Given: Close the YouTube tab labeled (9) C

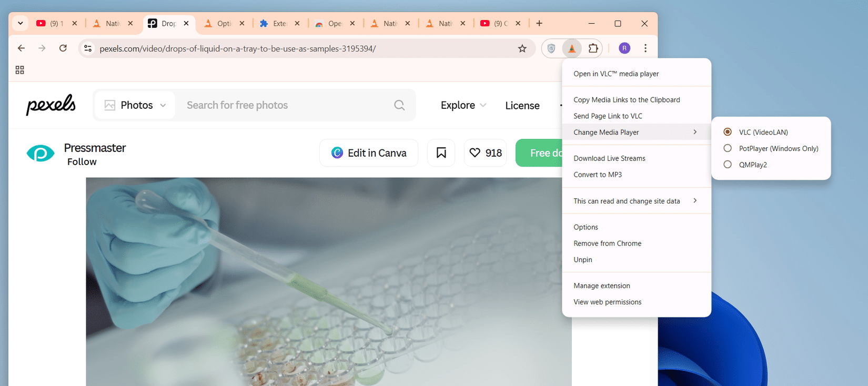Looking at the screenshot, I should pyautogui.click(x=518, y=23).
